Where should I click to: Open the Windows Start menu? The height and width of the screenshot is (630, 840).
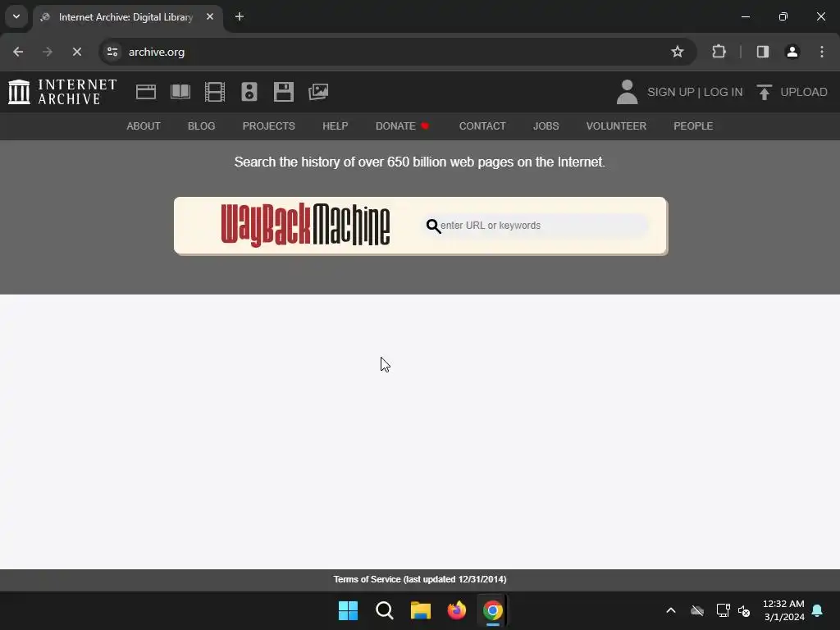(x=348, y=610)
